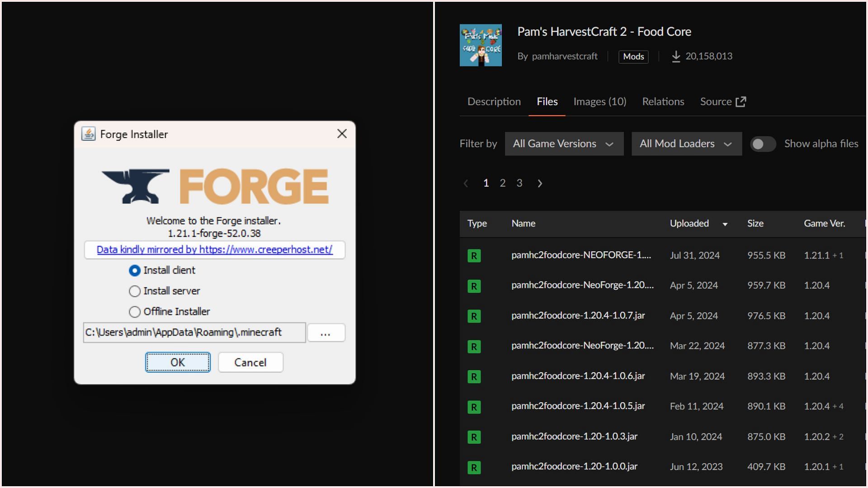Open the Images (10) tab
Screen dimensions: 868x488
(600, 102)
